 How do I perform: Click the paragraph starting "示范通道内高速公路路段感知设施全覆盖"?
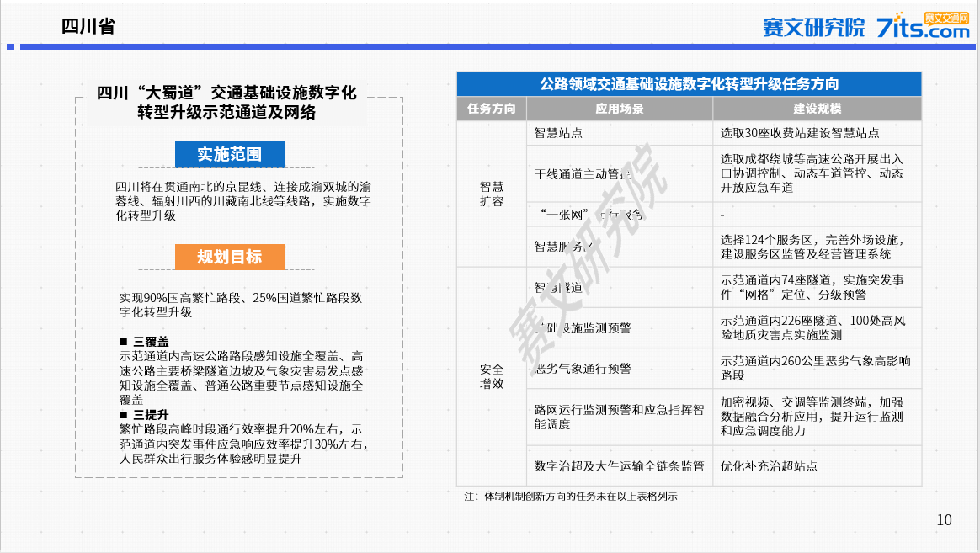pyautogui.click(x=242, y=378)
